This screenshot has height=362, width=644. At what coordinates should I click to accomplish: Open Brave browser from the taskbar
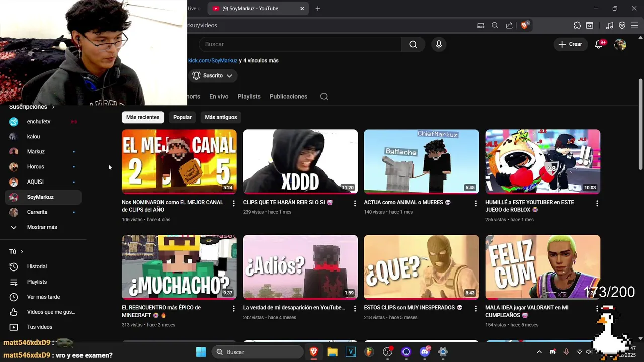(x=314, y=352)
